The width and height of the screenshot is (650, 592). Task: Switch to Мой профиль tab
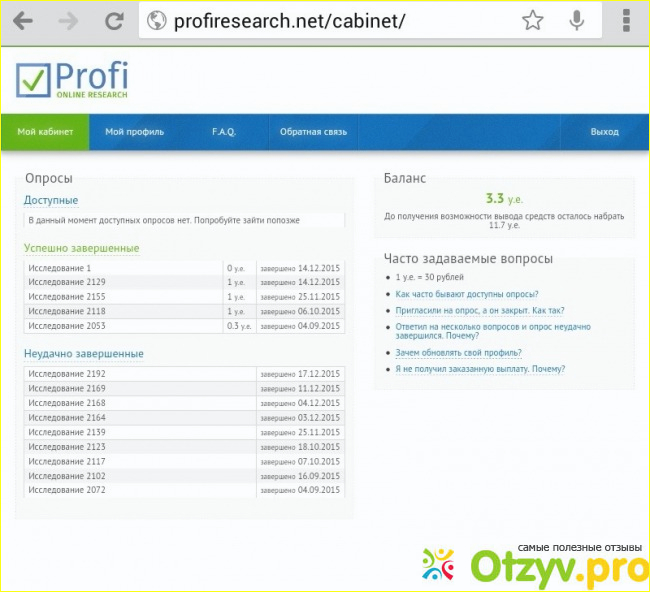(x=134, y=132)
